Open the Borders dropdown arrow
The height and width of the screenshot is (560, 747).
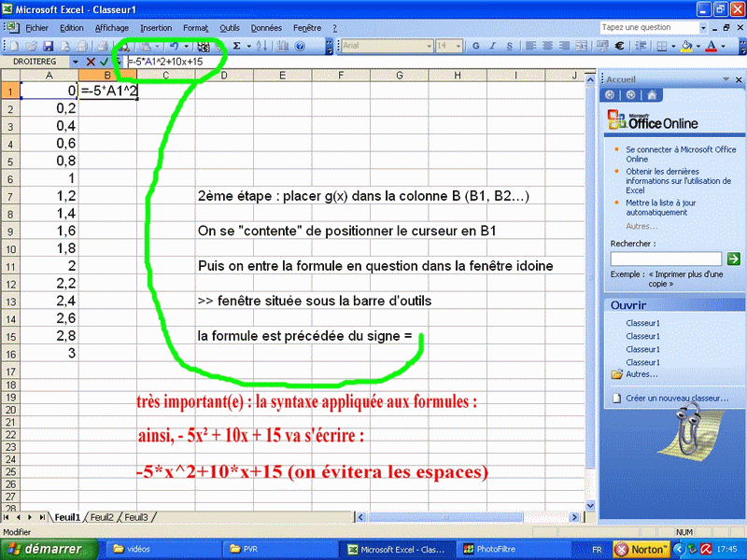[x=673, y=46]
